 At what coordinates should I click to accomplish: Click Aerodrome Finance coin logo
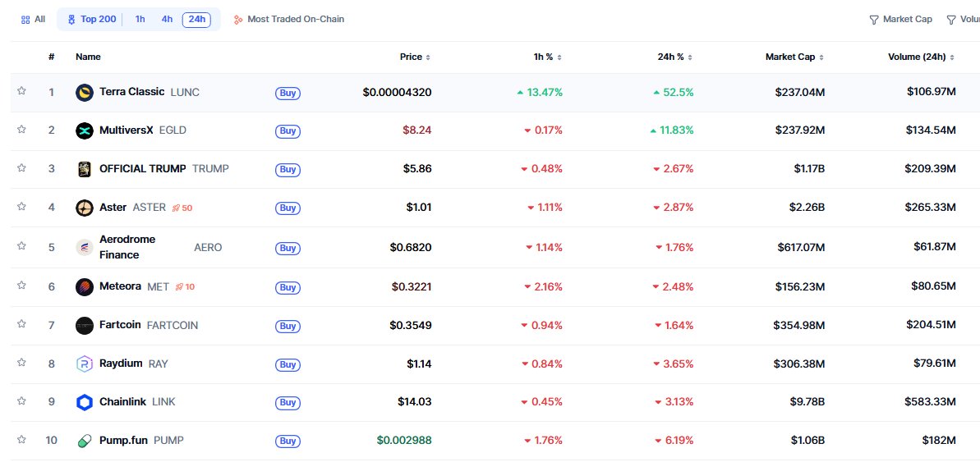coord(85,247)
